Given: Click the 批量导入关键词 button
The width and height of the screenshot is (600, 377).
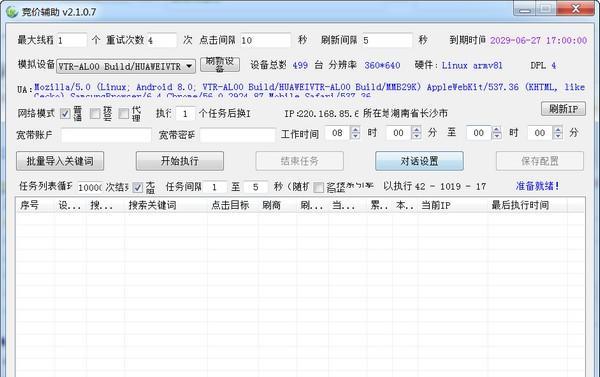Looking at the screenshot, I should tap(60, 161).
